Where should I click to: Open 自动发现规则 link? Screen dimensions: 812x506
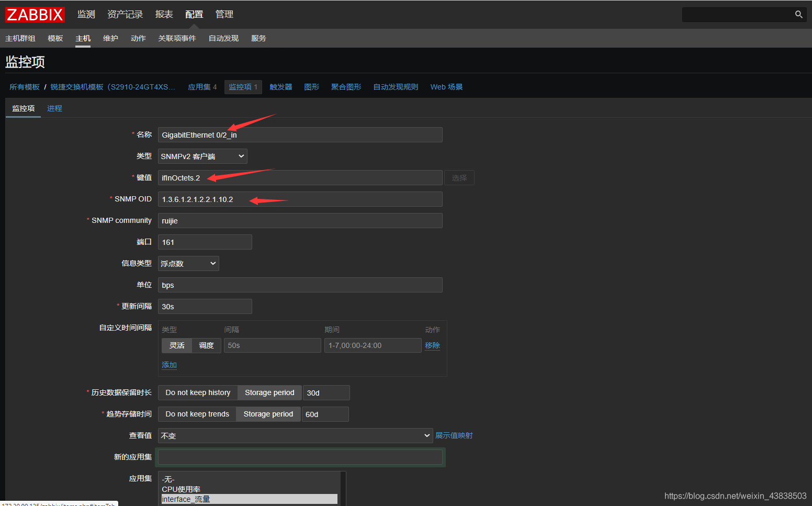[x=396, y=87]
